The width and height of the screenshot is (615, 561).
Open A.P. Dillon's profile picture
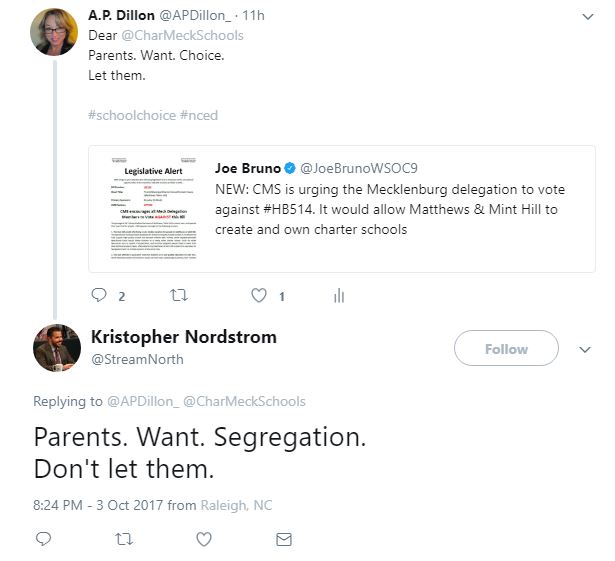(54, 32)
